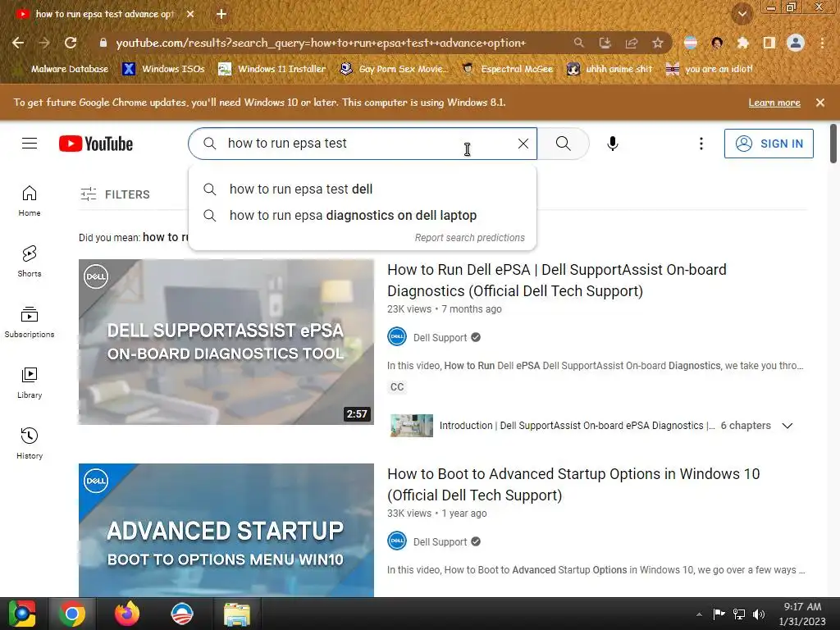Open 'How to Run Dell ePSA' video title
The height and width of the screenshot is (630, 840).
557,281
